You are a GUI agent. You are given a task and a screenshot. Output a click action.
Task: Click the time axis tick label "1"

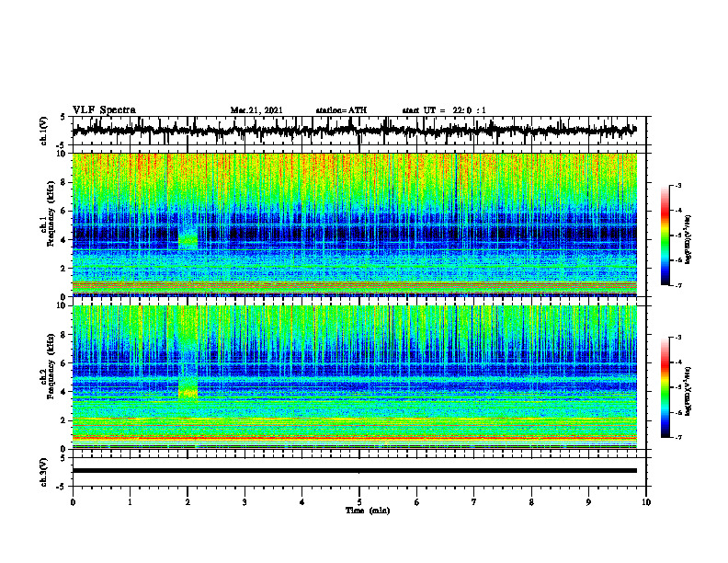[130, 502]
